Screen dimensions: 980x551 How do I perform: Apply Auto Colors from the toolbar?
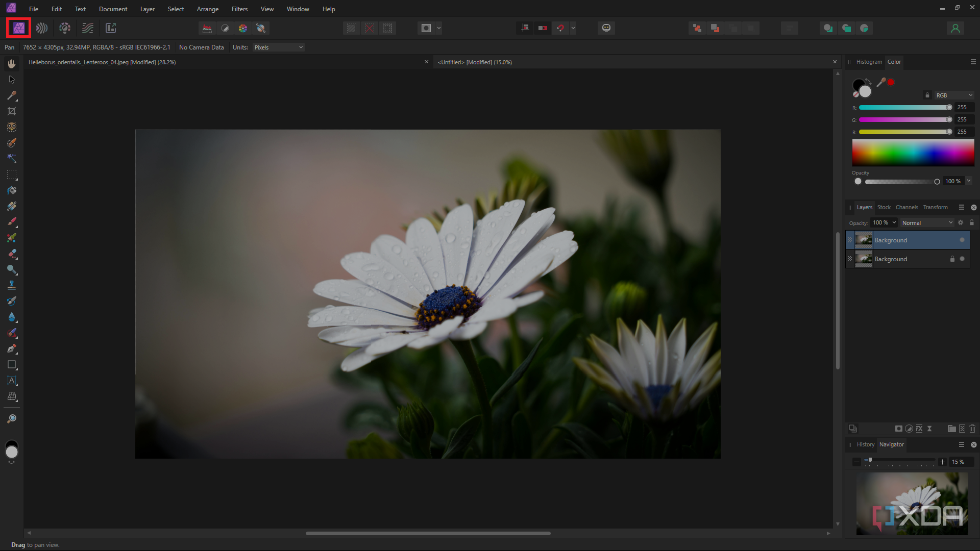coord(243,28)
